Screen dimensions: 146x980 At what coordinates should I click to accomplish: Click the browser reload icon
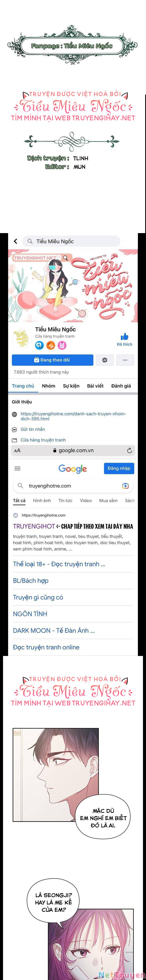pos(130,450)
